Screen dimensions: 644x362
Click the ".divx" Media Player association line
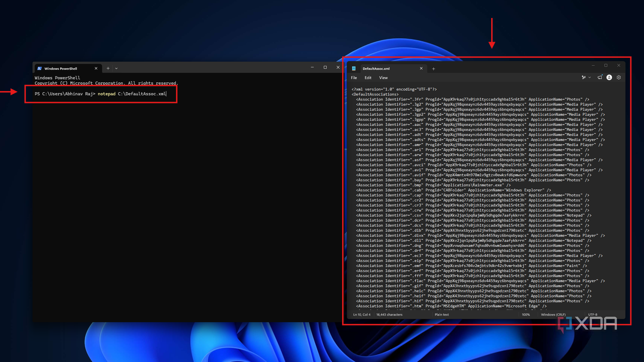pos(480,235)
